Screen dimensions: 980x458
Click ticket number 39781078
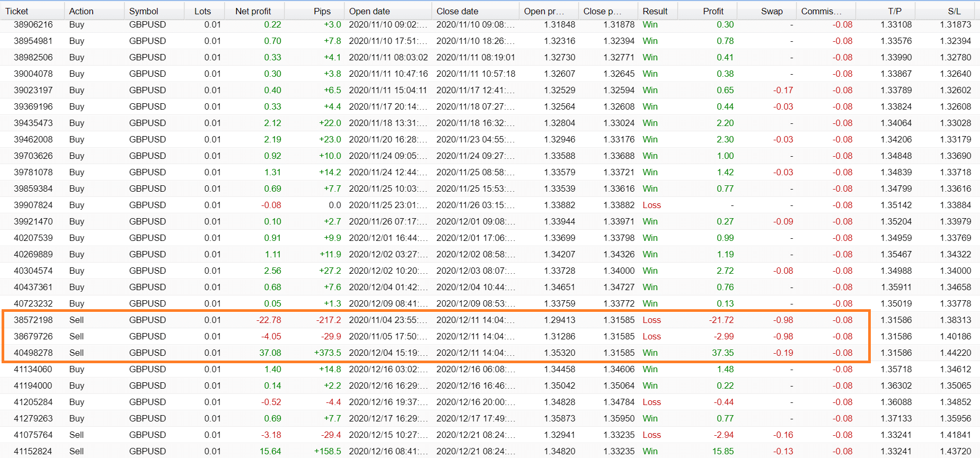(x=33, y=172)
